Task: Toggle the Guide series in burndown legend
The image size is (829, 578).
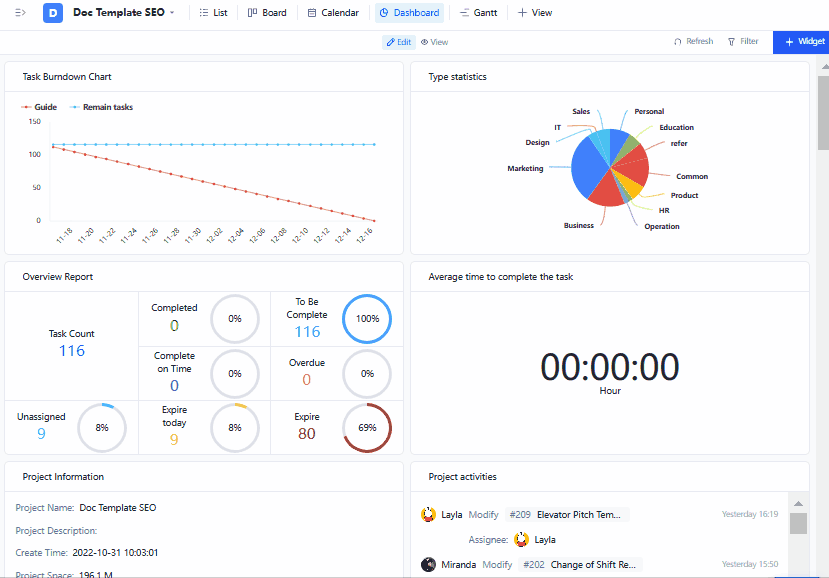Action: pyautogui.click(x=40, y=107)
